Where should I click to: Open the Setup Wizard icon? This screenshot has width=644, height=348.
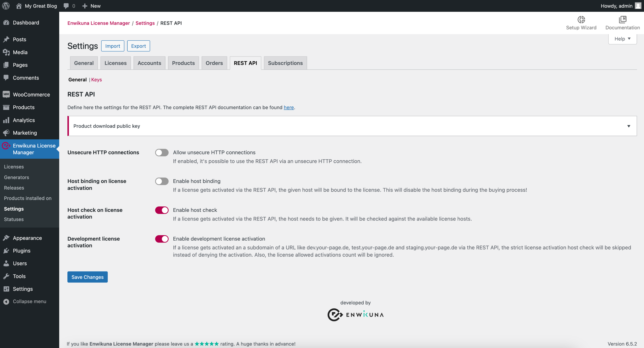581,19
